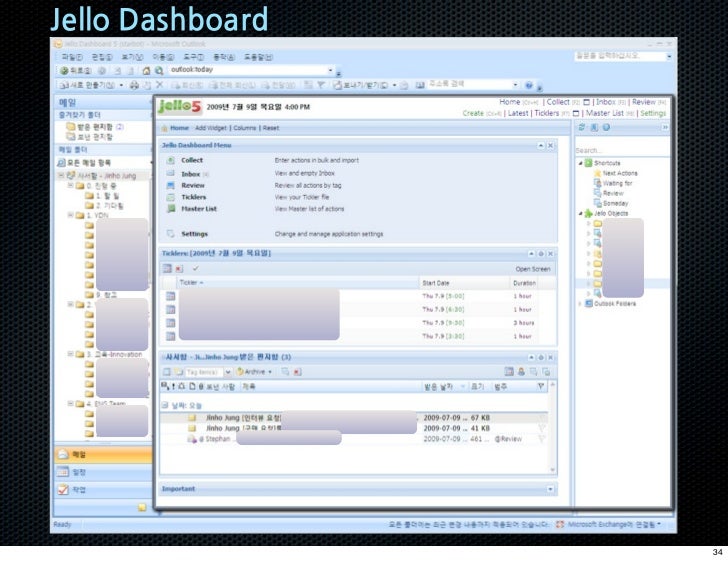The width and height of the screenshot is (728, 561).
Task: Click the Collect icon in Jello Dashboard Menu
Action: (170, 160)
